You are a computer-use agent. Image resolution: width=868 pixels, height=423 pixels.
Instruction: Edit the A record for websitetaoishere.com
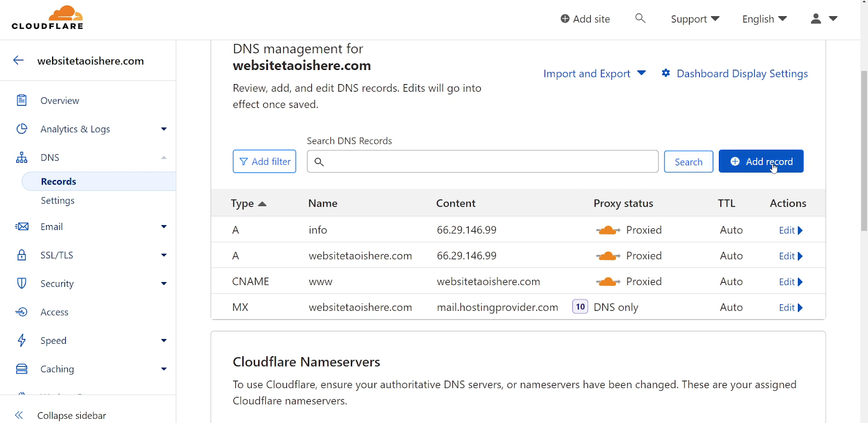click(x=790, y=256)
